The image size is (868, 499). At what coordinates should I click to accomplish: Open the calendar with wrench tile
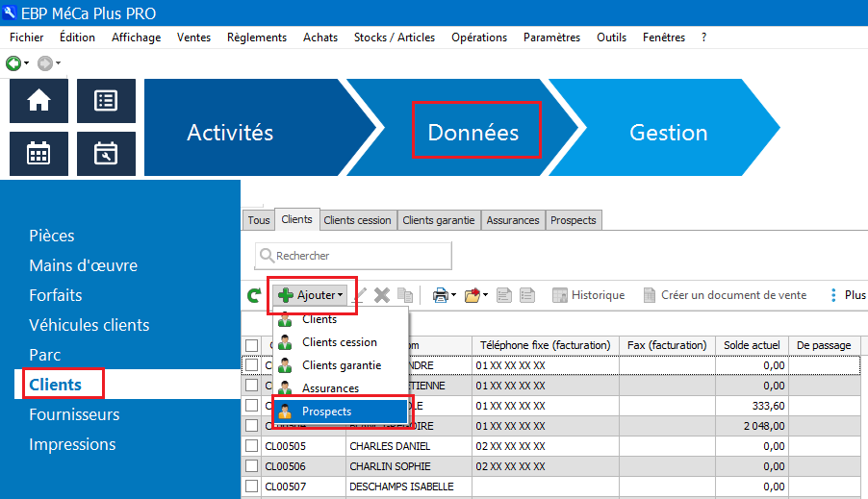pos(106,154)
